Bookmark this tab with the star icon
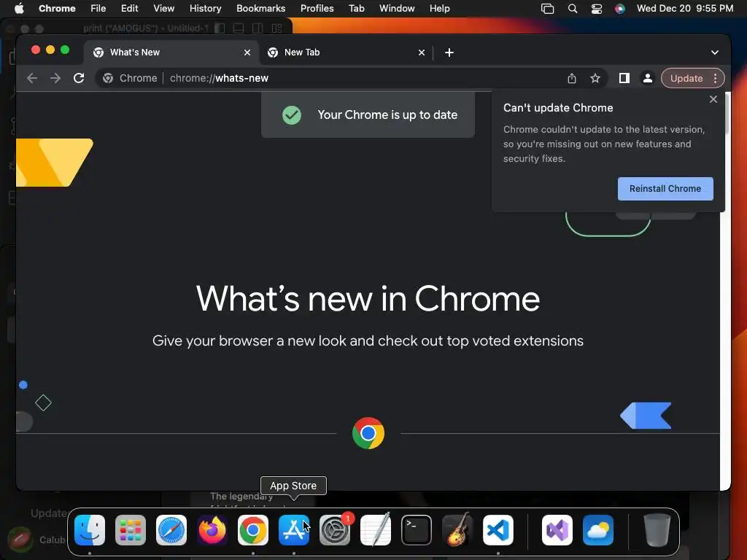The height and width of the screenshot is (560, 747). point(595,78)
